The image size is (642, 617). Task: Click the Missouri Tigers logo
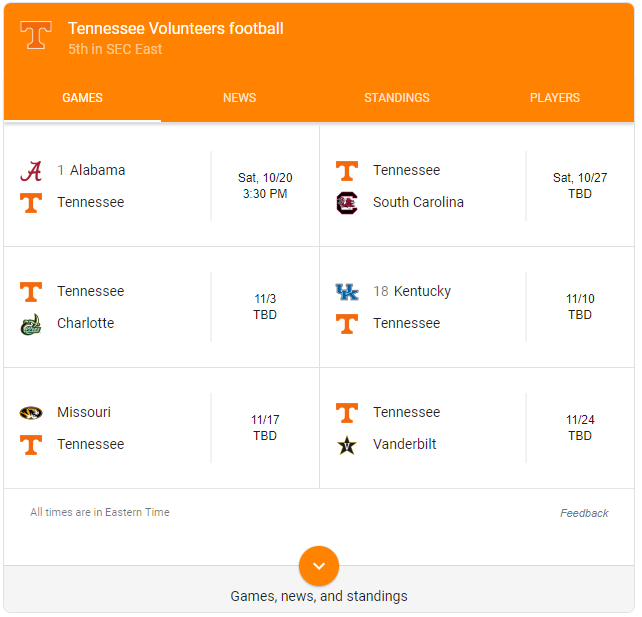click(31, 413)
